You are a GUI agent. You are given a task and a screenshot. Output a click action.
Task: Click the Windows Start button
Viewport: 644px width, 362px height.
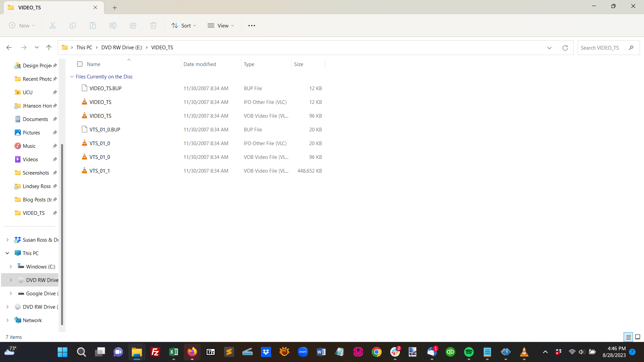coord(62,352)
